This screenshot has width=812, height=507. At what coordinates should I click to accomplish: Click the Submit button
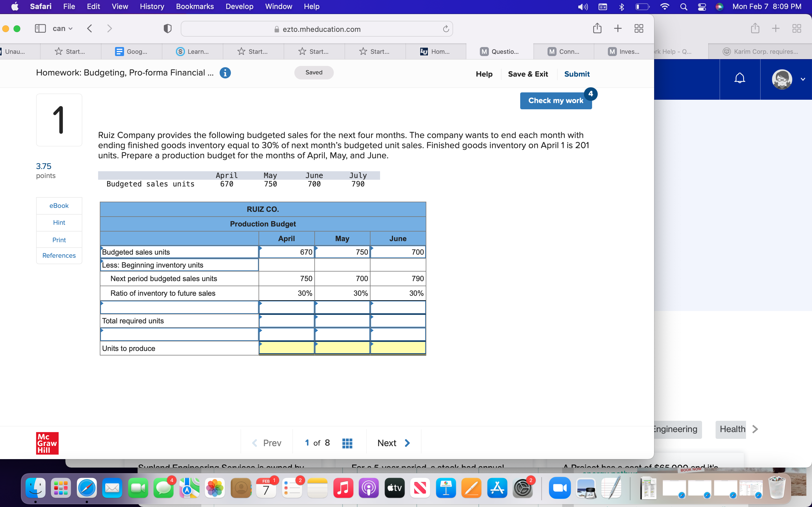coord(577,74)
